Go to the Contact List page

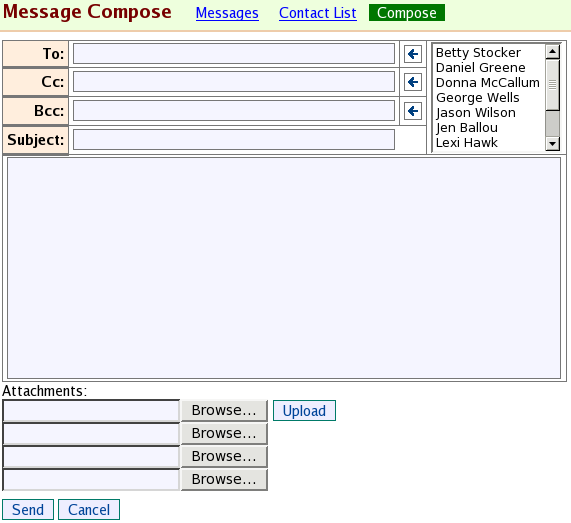318,13
